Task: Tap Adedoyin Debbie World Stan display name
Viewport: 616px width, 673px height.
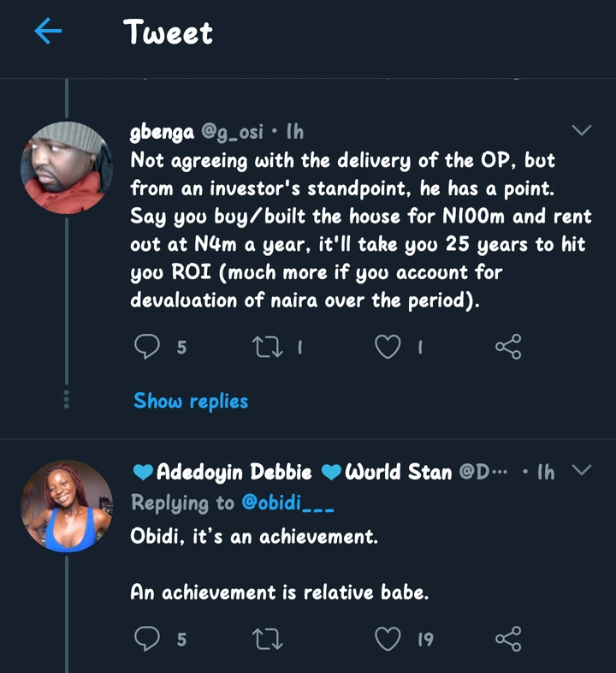Action: (291, 472)
